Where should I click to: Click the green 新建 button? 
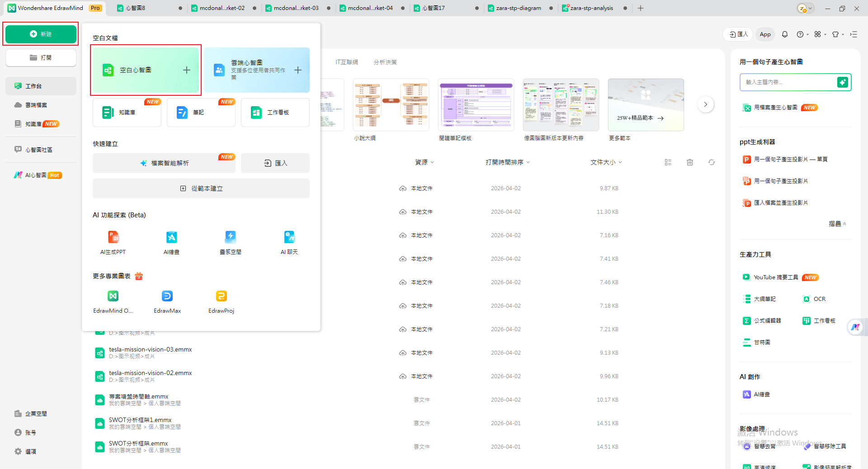pyautogui.click(x=41, y=34)
